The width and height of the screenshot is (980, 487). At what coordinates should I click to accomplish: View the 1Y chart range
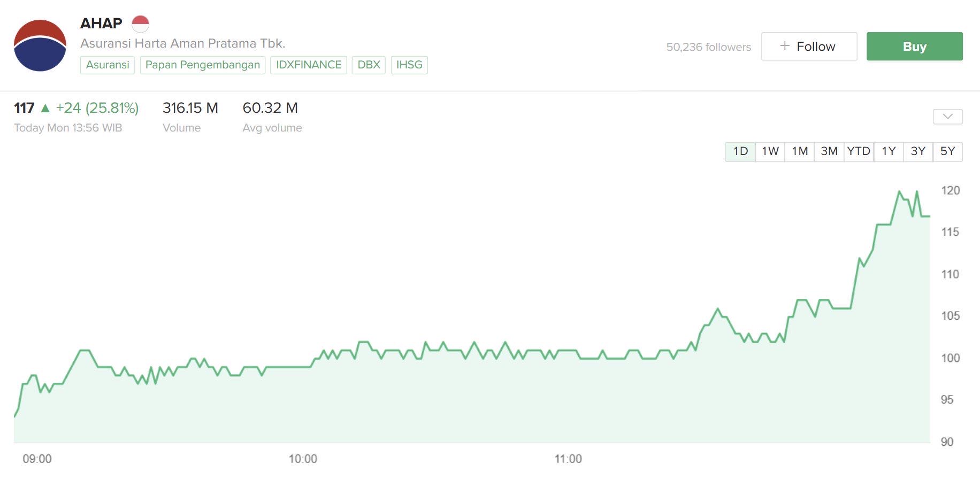coord(889,151)
